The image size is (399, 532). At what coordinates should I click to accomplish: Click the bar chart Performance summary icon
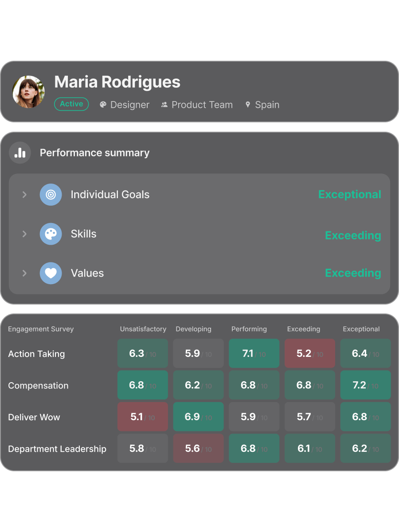pyautogui.click(x=20, y=153)
